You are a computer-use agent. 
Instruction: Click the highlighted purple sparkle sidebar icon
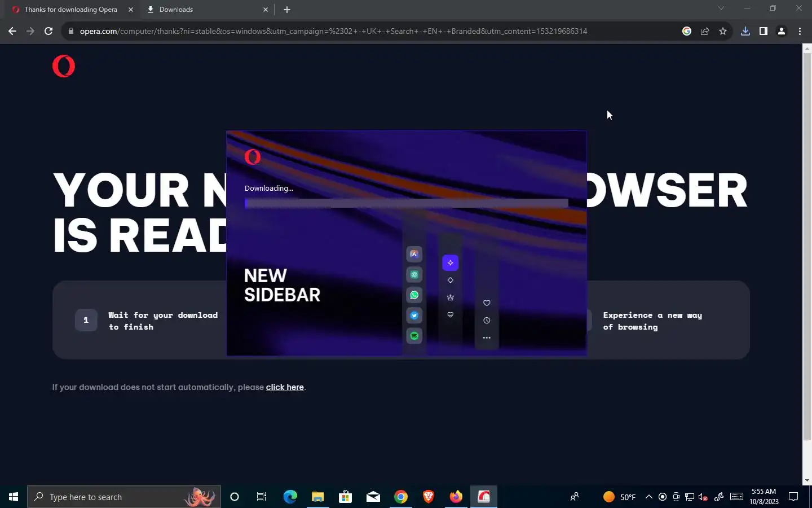click(x=450, y=262)
